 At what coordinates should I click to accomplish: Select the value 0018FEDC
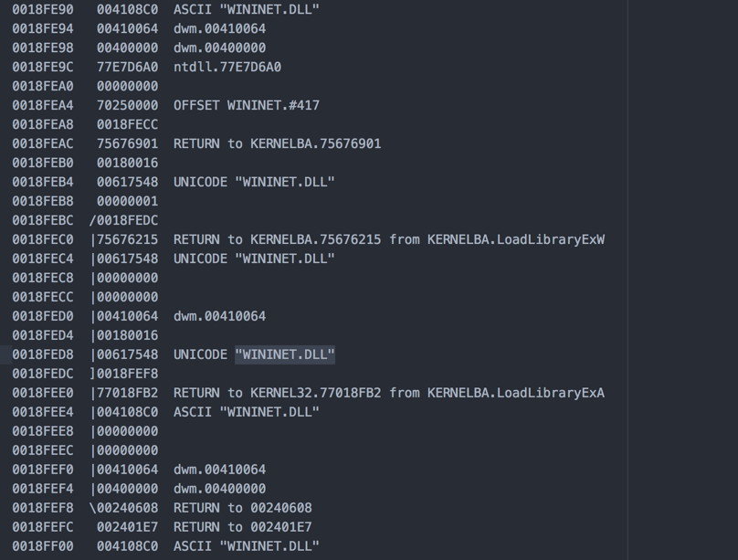click(x=127, y=220)
